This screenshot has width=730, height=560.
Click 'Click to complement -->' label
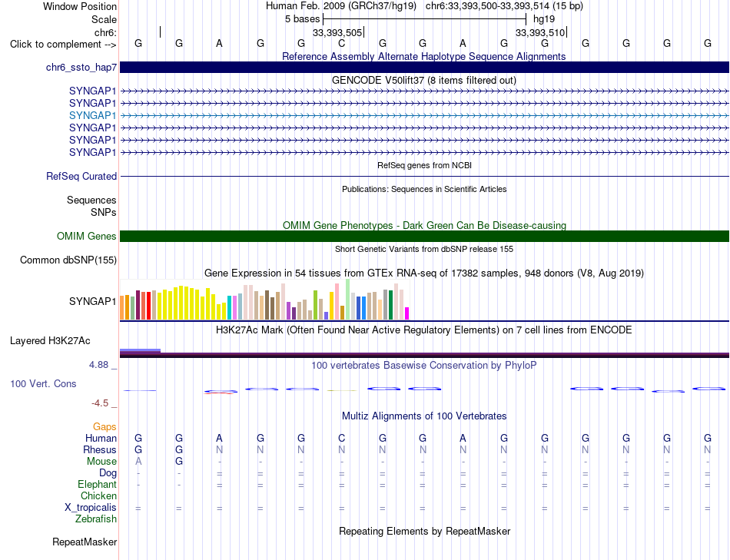point(63,45)
